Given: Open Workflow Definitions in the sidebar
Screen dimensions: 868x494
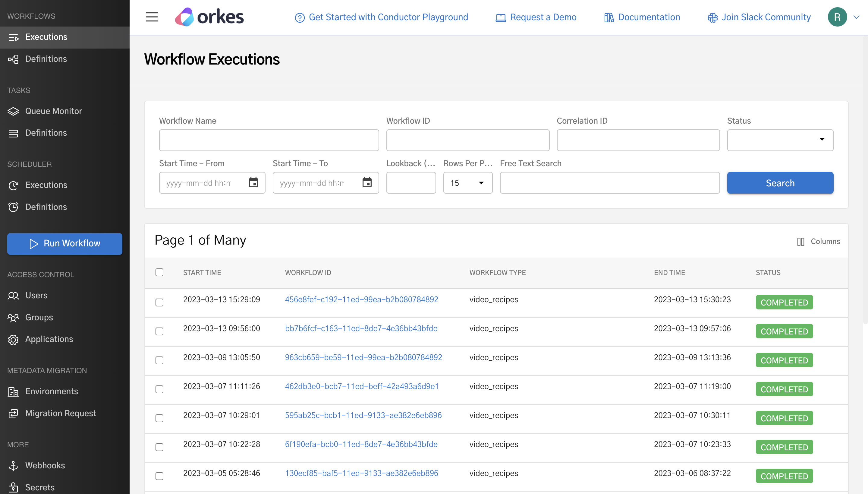Looking at the screenshot, I should 46,59.
